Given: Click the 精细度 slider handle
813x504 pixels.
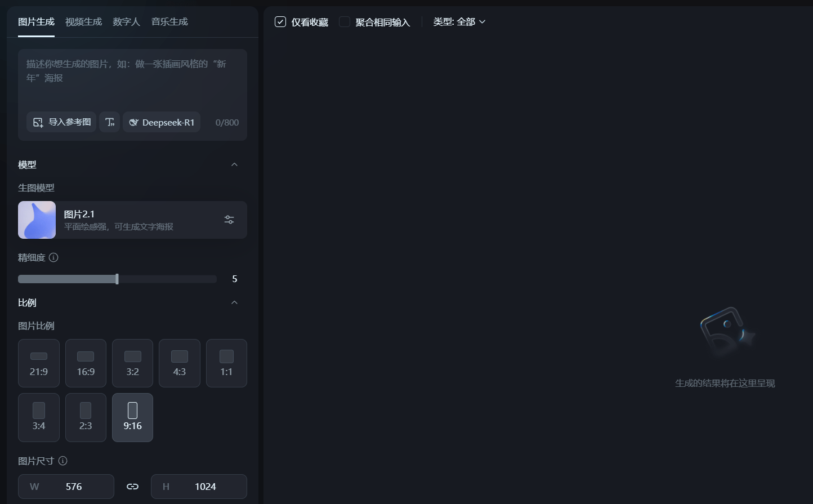Looking at the screenshot, I should pos(117,279).
